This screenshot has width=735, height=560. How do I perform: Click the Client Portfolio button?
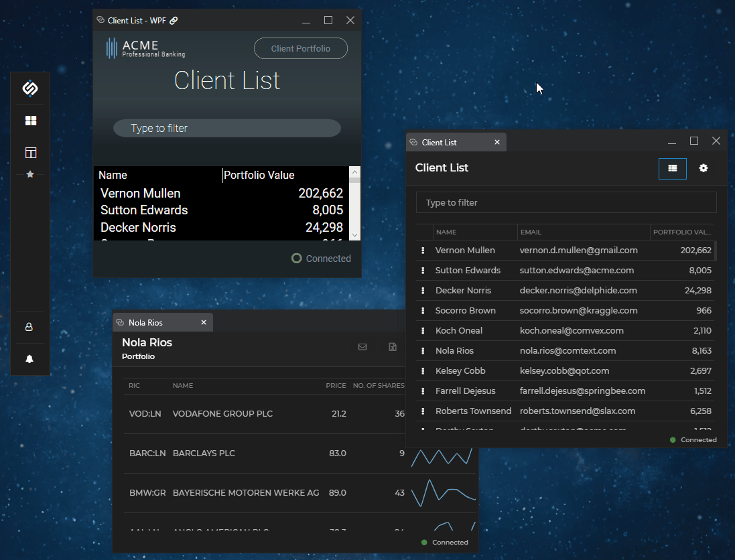(x=300, y=48)
